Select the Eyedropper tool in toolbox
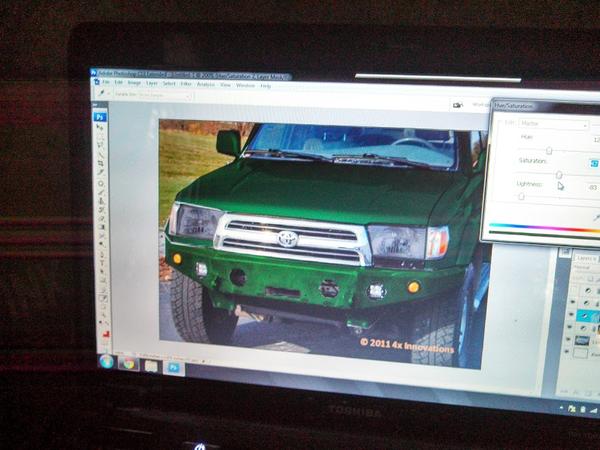Screen dimensions: 600x450 pos(103,297)
